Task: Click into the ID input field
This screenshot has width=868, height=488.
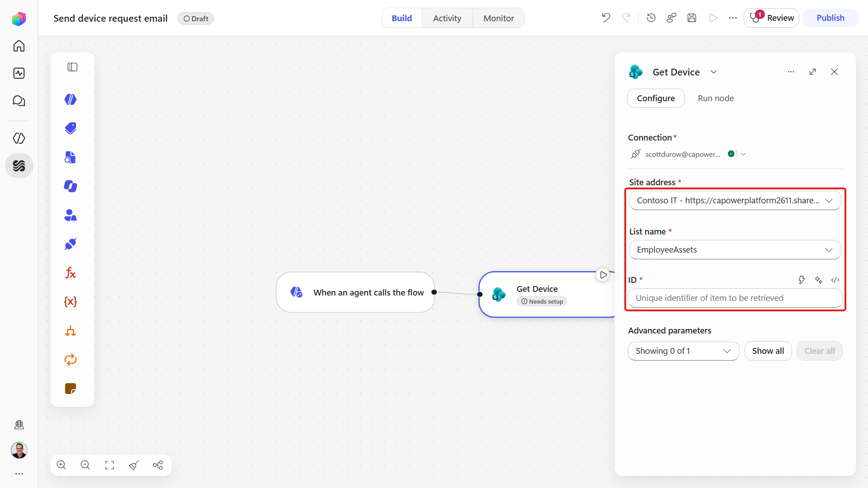Action: click(735, 298)
